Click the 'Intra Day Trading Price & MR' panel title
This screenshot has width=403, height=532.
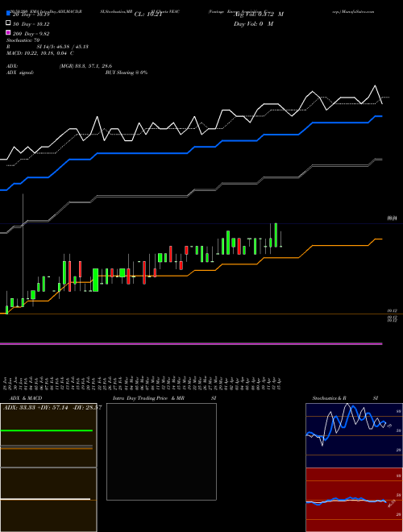pos(148,398)
